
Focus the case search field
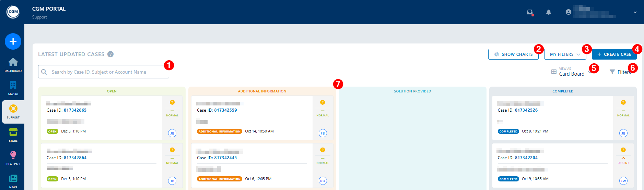[x=104, y=72]
